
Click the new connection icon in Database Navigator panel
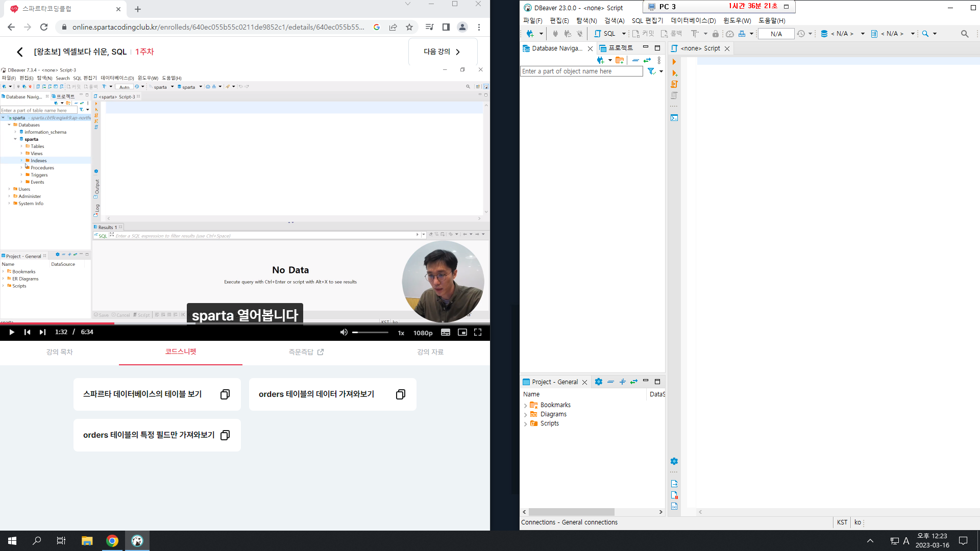[601, 60]
